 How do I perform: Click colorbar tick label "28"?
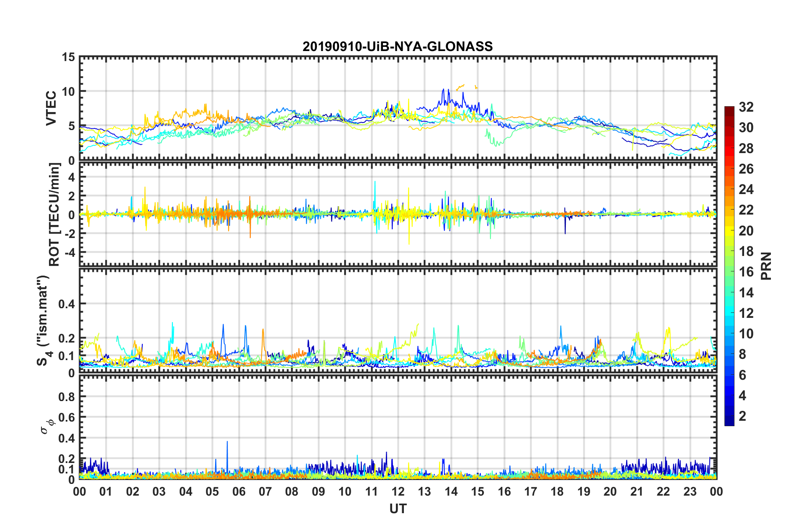(746, 148)
